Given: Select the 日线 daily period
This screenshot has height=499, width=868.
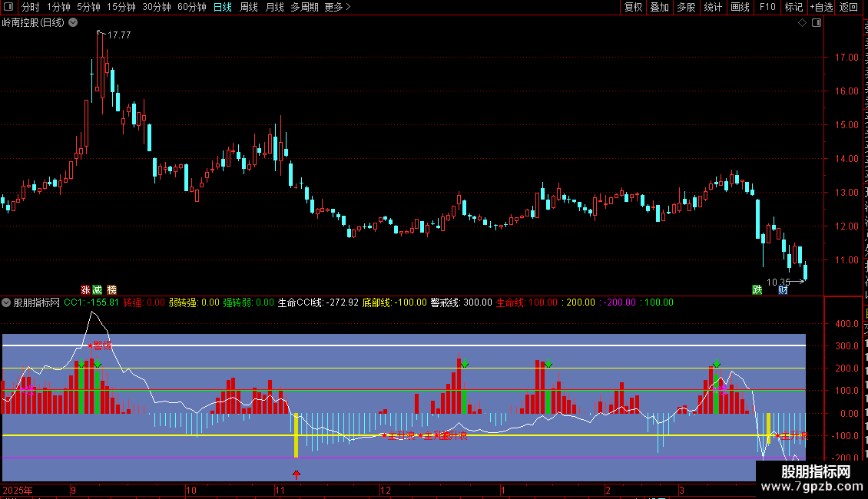Looking at the screenshot, I should (x=223, y=7).
